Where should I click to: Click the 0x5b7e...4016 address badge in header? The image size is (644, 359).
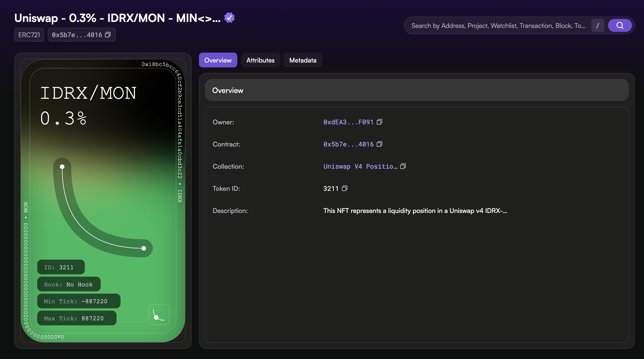(x=77, y=35)
